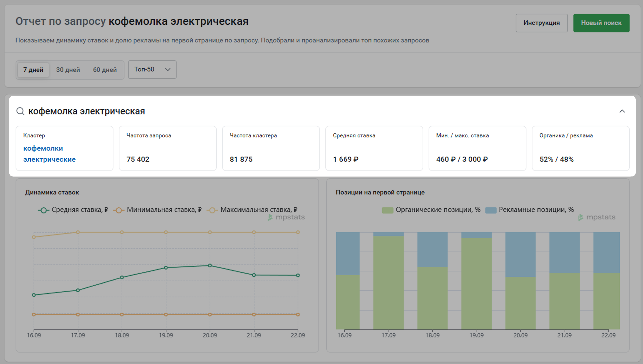Switch to the 7 дней period
Image resolution: width=643 pixels, height=364 pixels.
33,70
